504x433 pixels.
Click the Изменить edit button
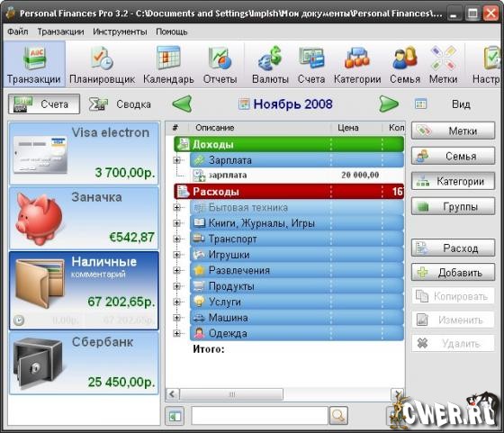(453, 320)
